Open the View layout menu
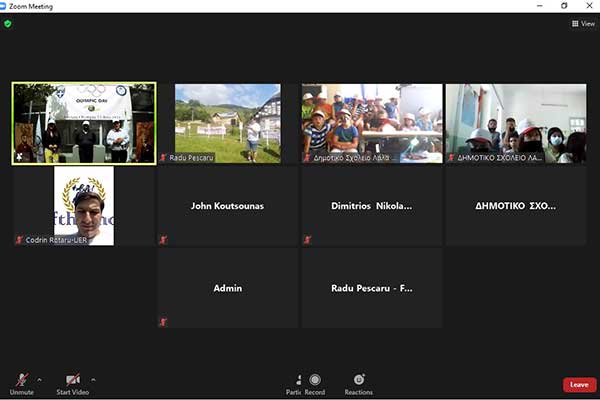The image size is (600, 400). point(582,23)
